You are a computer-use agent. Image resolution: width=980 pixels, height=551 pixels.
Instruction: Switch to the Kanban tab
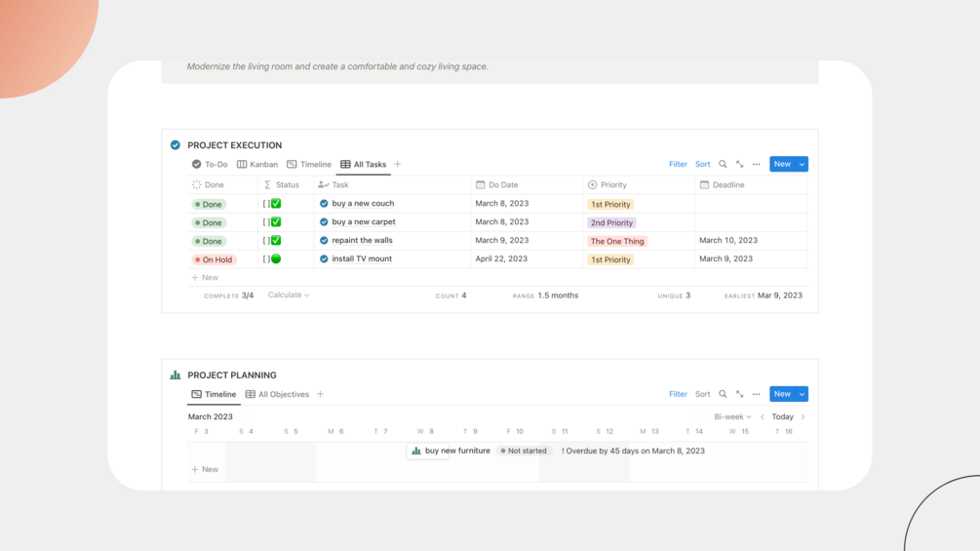pos(257,165)
